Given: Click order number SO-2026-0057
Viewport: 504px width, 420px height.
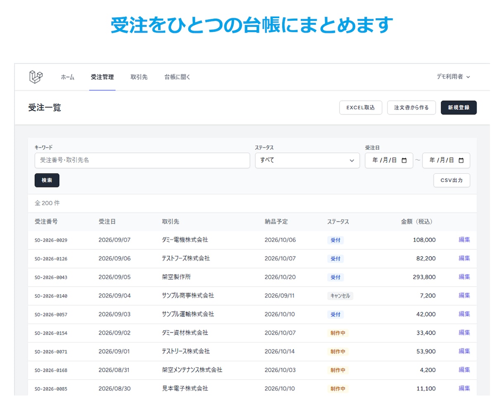Looking at the screenshot, I should click(x=51, y=314).
